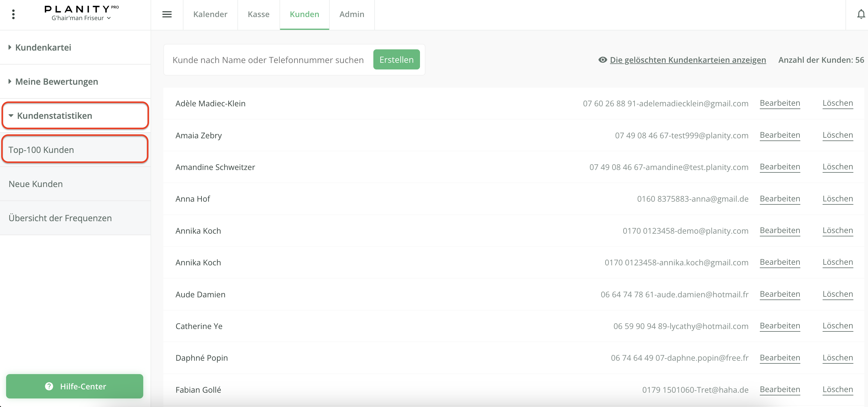Click the three-dot vertical menu icon
868x407 pixels.
click(x=13, y=14)
